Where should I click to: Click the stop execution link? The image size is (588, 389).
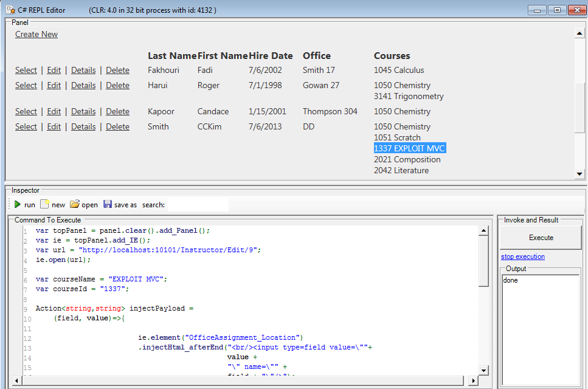coord(522,256)
